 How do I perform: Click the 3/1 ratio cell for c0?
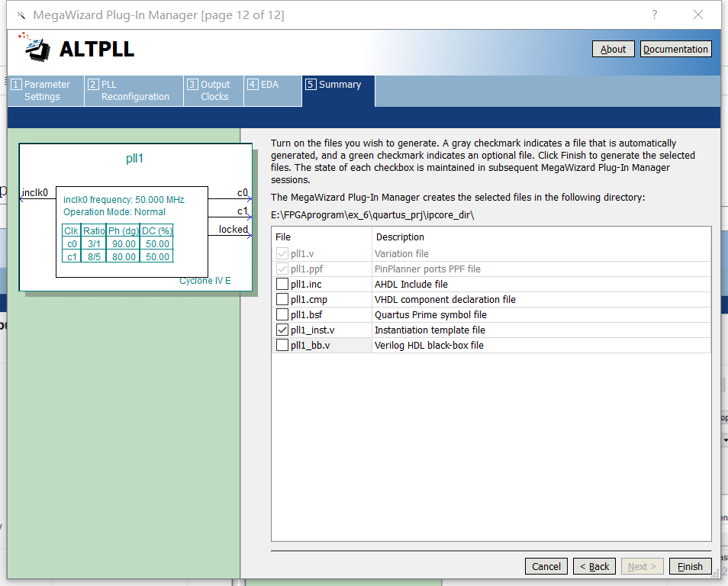click(95, 243)
